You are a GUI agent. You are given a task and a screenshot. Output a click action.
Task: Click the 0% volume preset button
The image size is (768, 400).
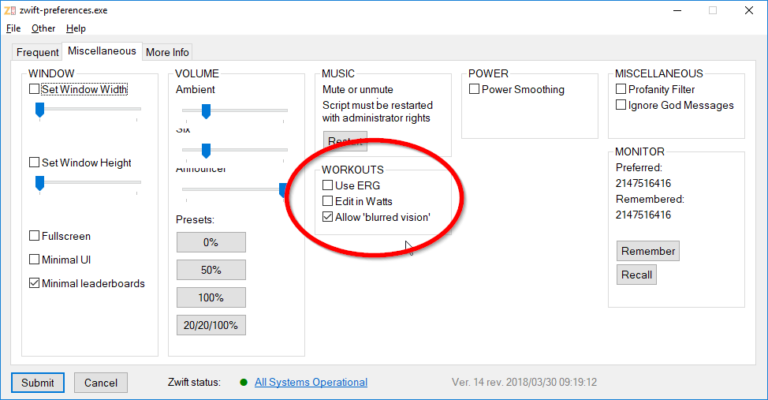211,242
